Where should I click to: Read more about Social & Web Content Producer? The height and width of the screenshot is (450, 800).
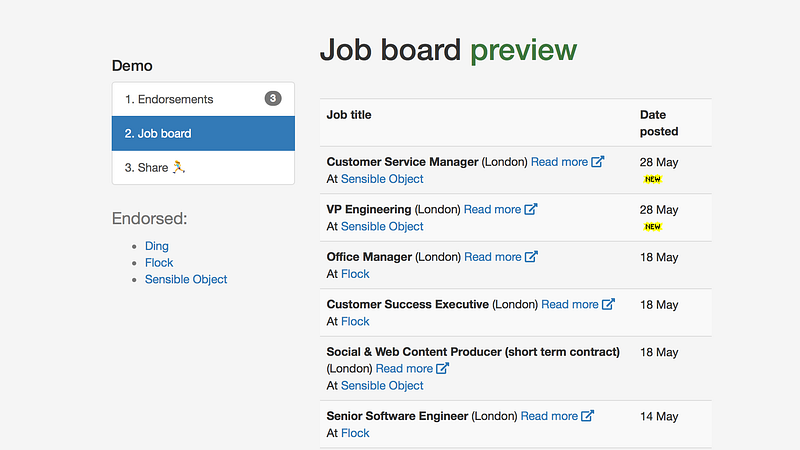coord(404,368)
